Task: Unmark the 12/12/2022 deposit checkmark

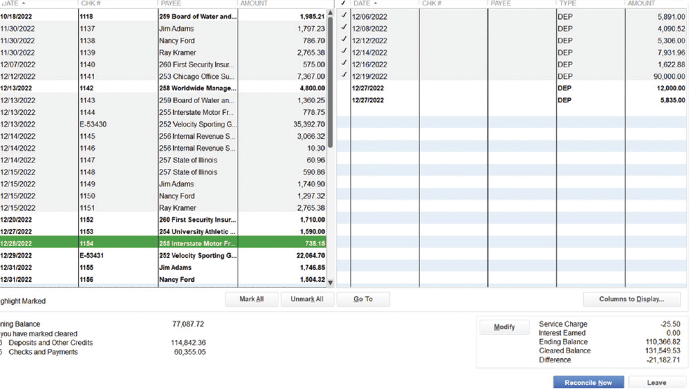Action: click(x=344, y=40)
